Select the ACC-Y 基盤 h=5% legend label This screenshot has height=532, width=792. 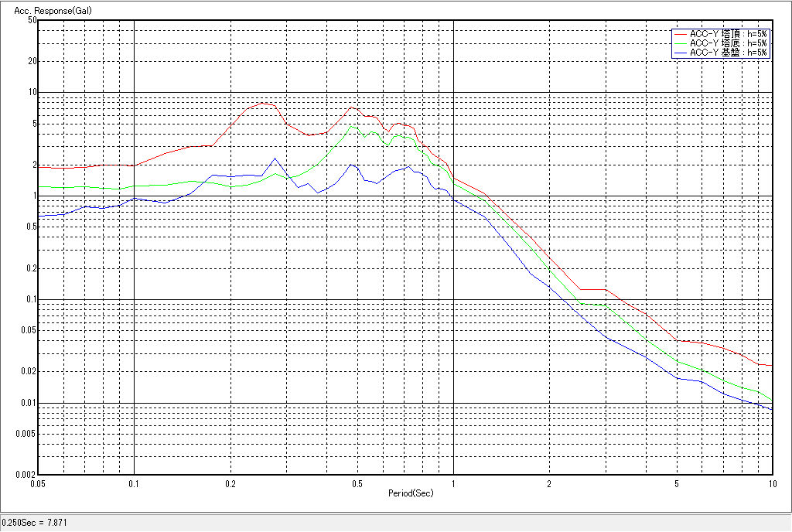728,53
